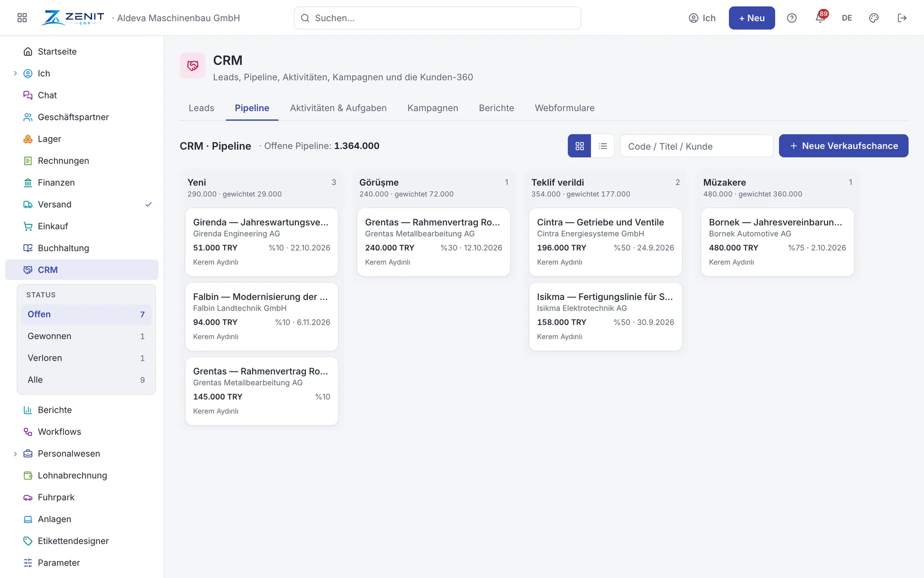Filter status by Verloren
924x578 pixels.
[x=86, y=358]
